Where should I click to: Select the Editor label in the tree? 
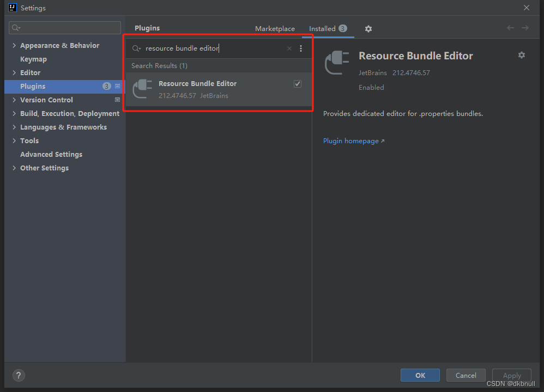tap(30, 73)
